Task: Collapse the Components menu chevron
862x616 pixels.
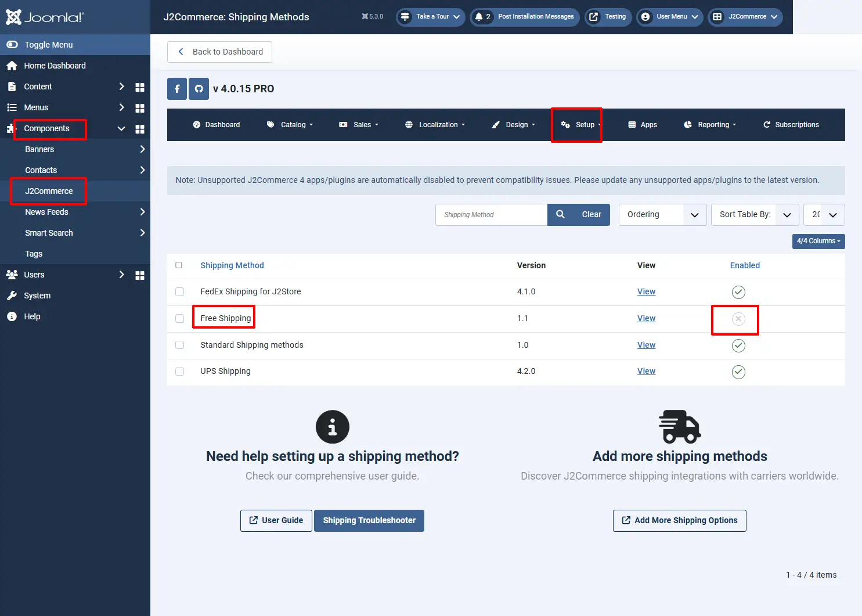Action: (121, 128)
